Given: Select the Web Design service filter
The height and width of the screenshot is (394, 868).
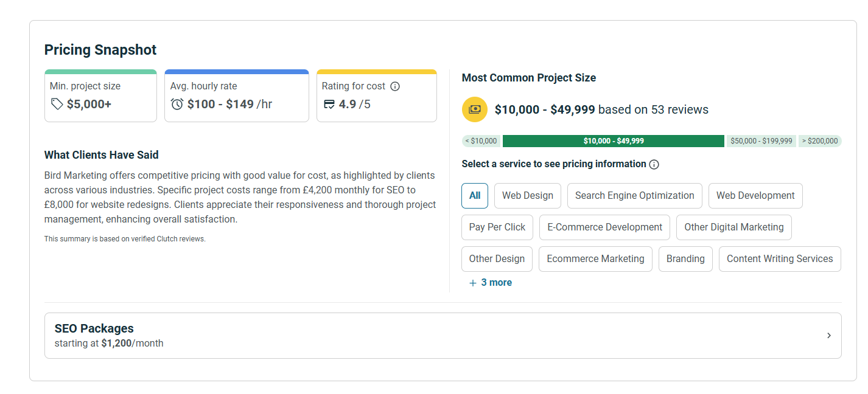Looking at the screenshot, I should point(528,196).
